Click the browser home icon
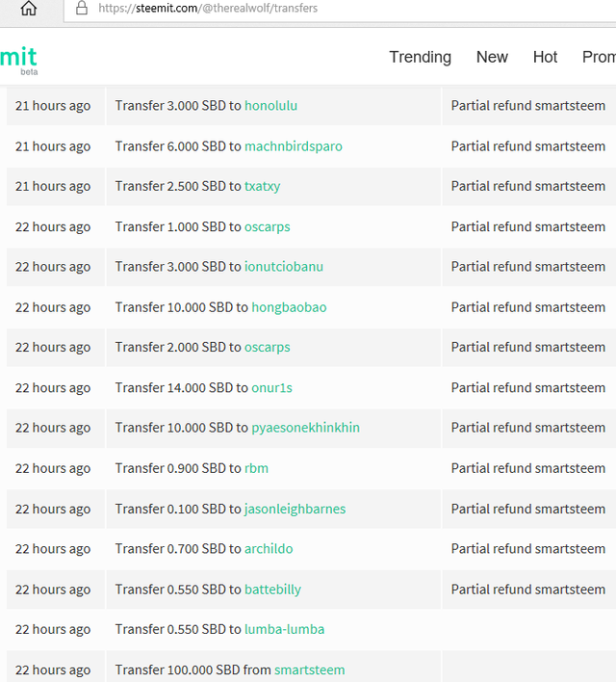The image size is (616, 682). (29, 9)
